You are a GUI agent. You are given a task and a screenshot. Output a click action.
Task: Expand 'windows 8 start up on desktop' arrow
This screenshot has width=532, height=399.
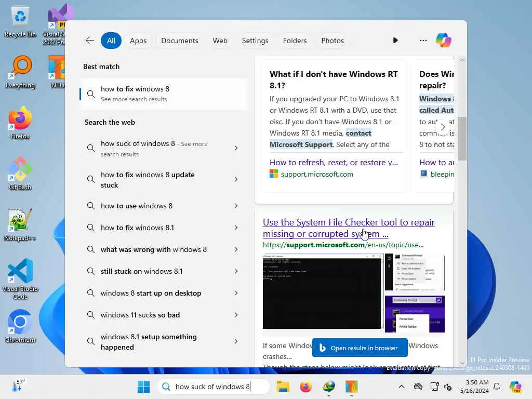click(236, 293)
